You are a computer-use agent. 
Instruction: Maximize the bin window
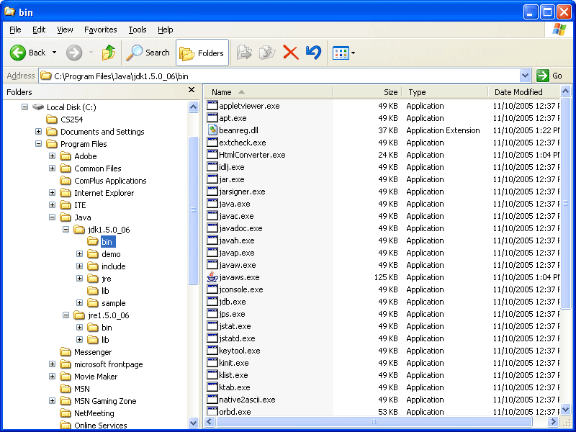[x=547, y=12]
